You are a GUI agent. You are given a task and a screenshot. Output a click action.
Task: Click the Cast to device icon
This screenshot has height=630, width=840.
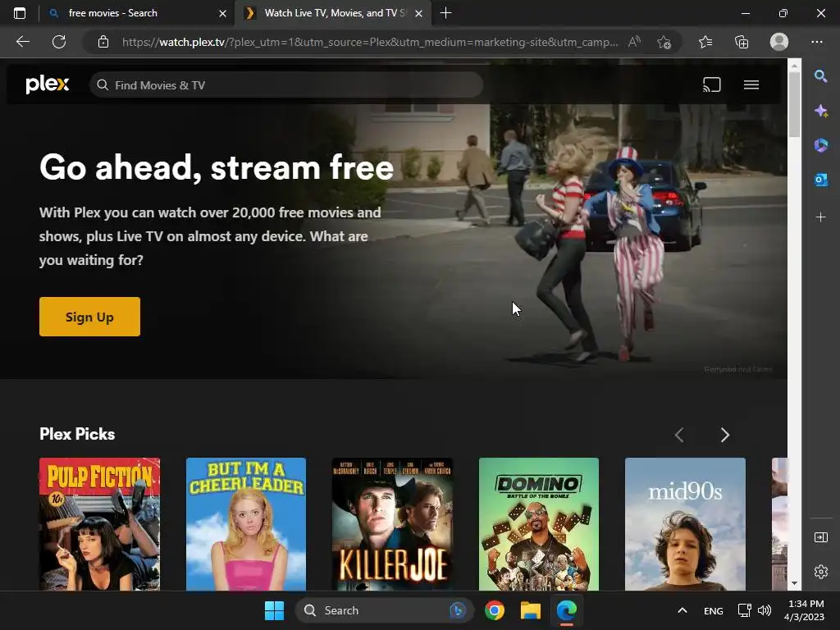click(x=711, y=84)
